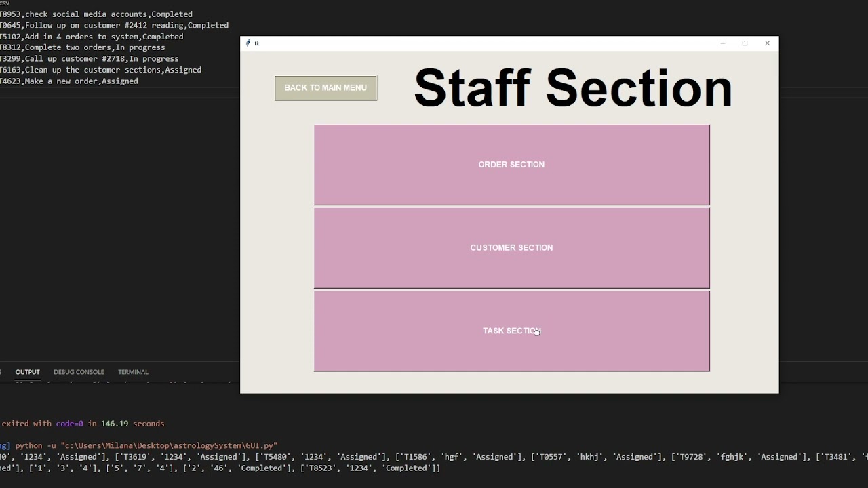Screen dimensions: 868x488
Task: Click the TASK SECTION button
Action: click(x=511, y=331)
